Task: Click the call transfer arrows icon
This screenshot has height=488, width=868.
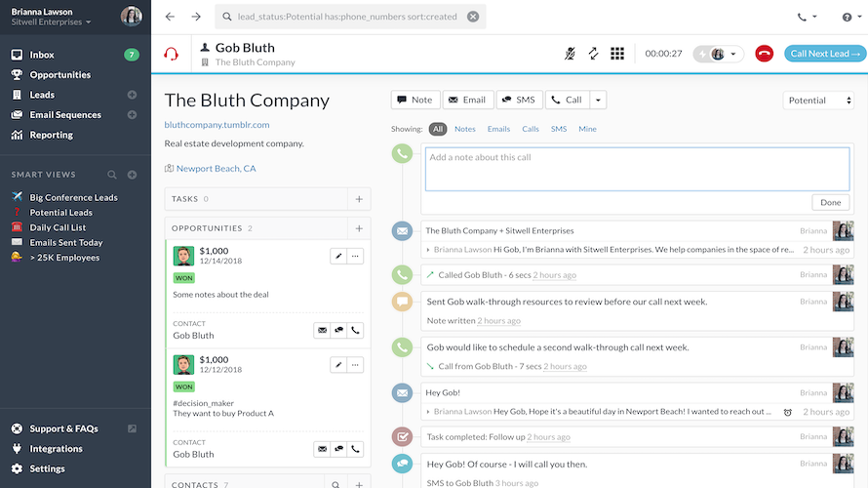Action: (593, 54)
